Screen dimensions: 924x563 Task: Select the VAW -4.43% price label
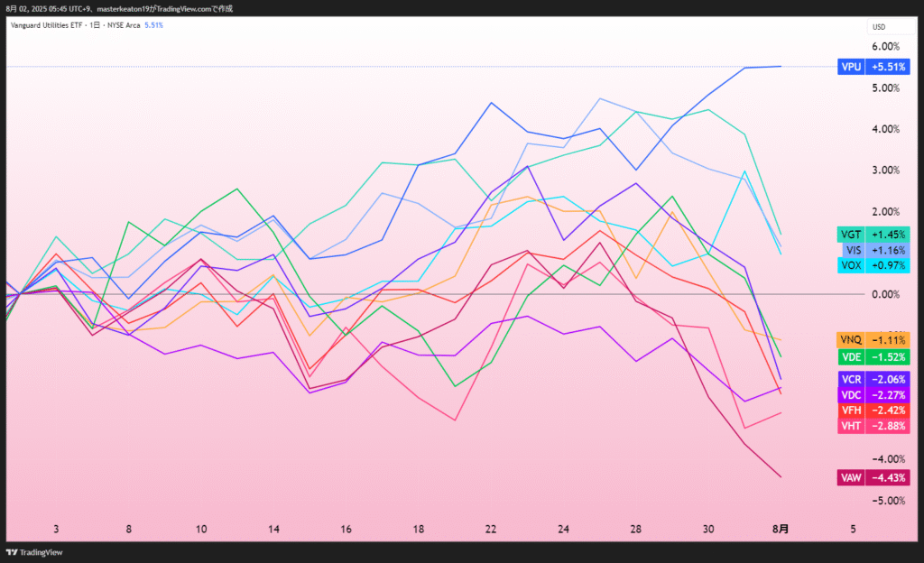point(873,477)
